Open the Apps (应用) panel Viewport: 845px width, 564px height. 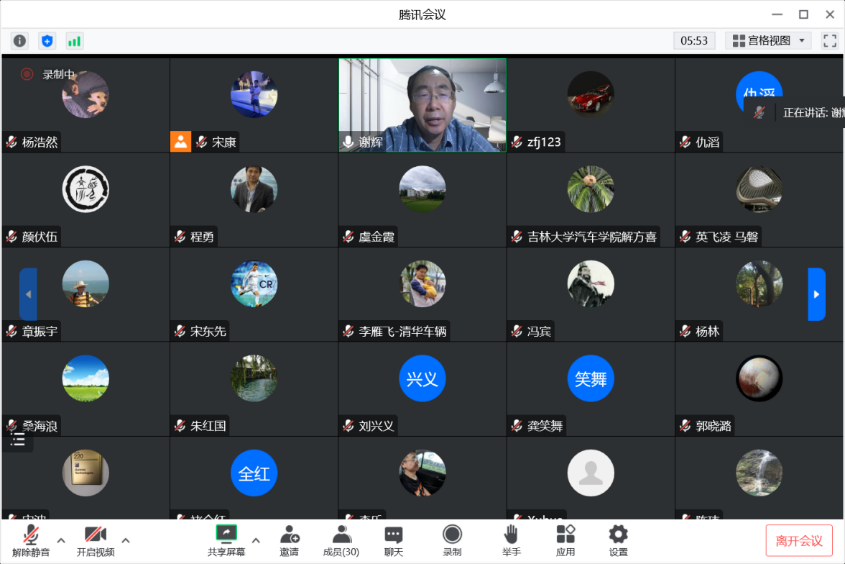click(x=566, y=540)
